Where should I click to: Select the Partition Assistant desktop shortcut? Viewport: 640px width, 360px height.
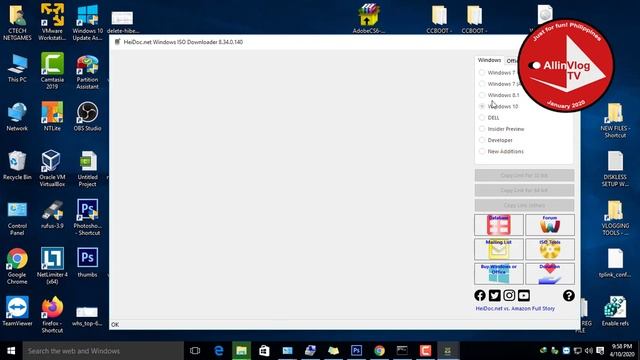[87, 71]
